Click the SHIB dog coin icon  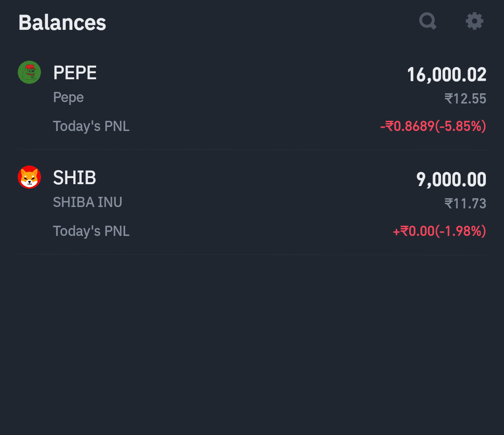[29, 177]
